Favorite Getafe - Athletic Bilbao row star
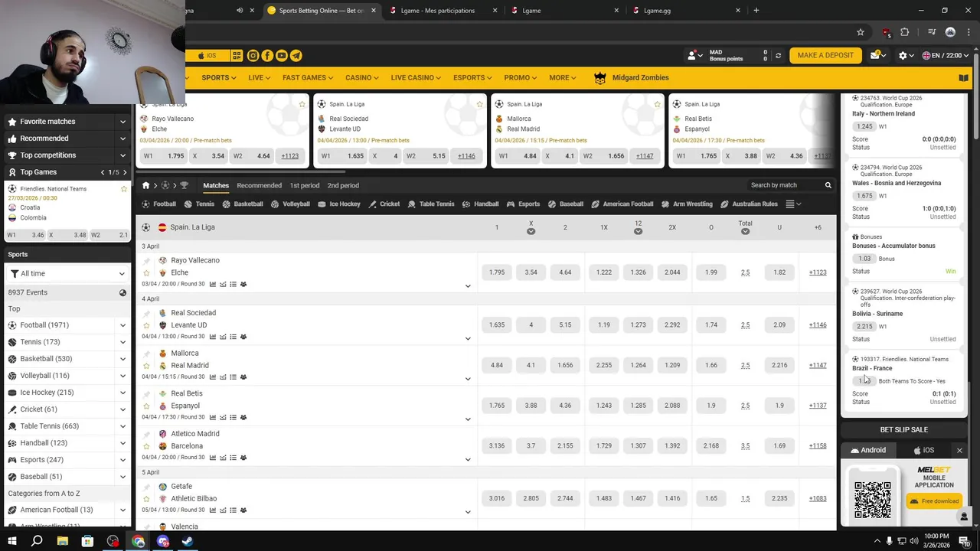The image size is (980, 551). pos(147,499)
